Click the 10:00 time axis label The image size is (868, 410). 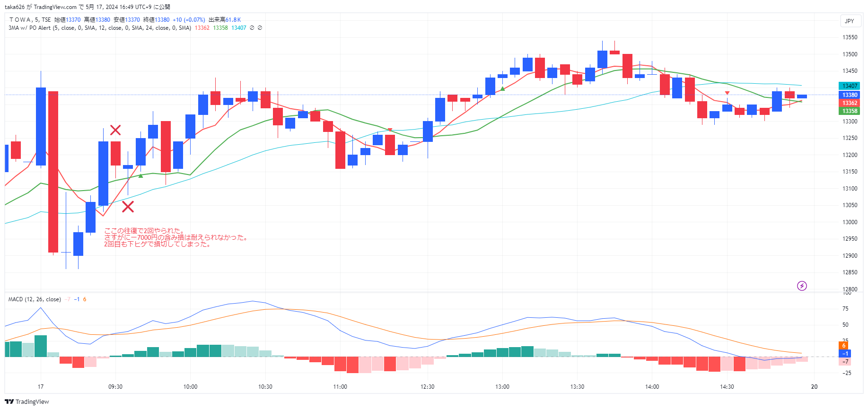click(190, 387)
